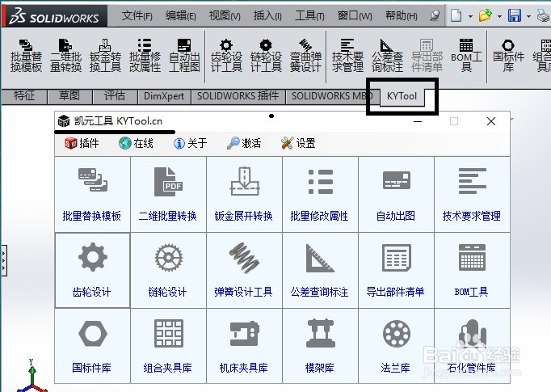Open the 法兰库 flange tile

(396, 346)
